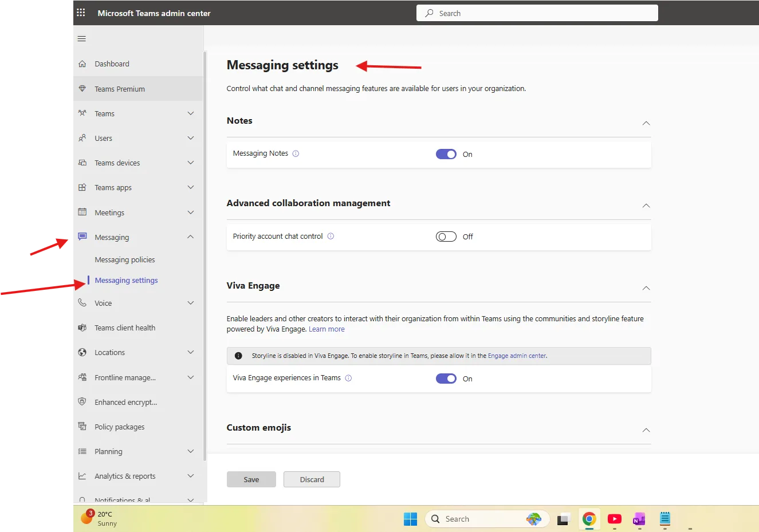Expand the Meetings menu item

(x=190, y=212)
